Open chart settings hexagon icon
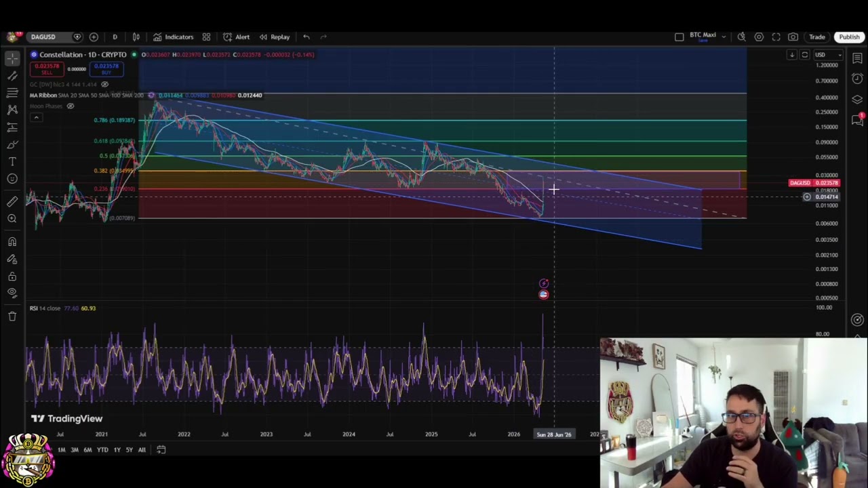The width and height of the screenshot is (868, 488). [759, 37]
